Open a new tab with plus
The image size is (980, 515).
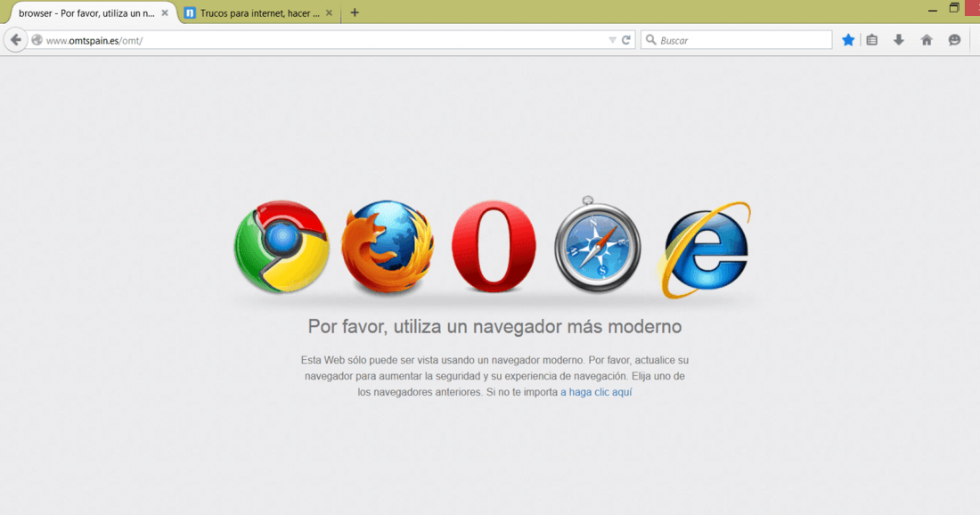[x=355, y=12]
